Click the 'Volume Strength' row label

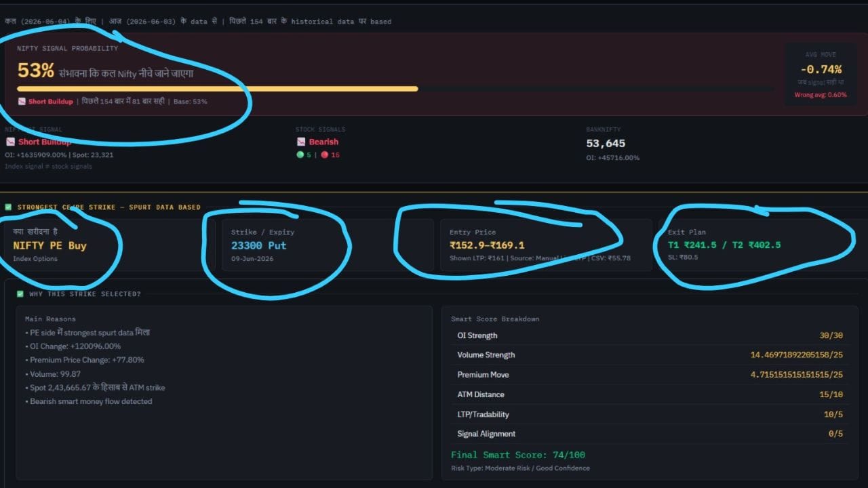pyautogui.click(x=486, y=355)
